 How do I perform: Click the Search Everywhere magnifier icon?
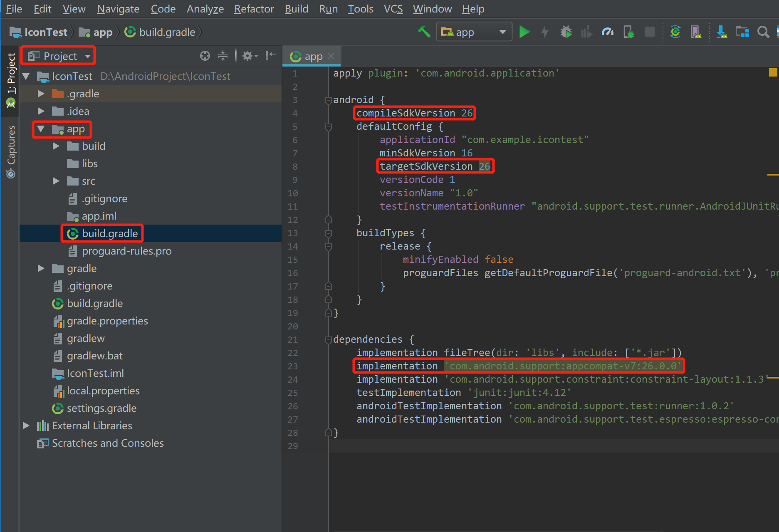click(x=763, y=32)
